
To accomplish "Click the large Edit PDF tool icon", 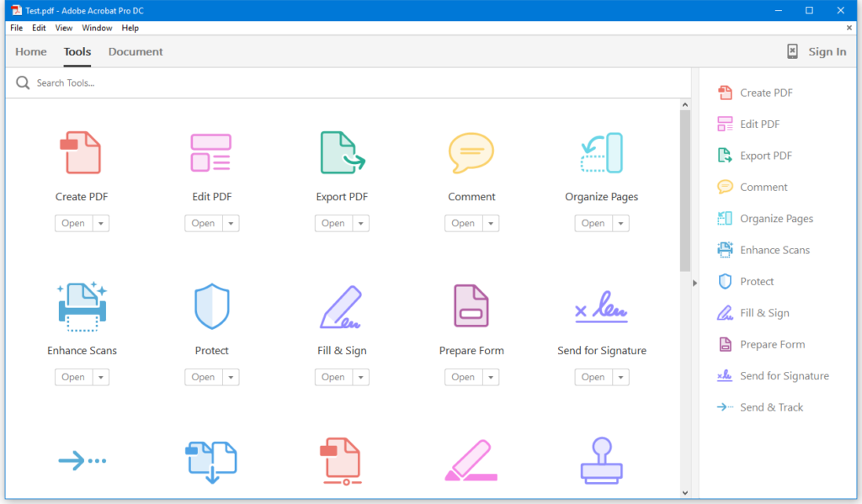I will 211,153.
